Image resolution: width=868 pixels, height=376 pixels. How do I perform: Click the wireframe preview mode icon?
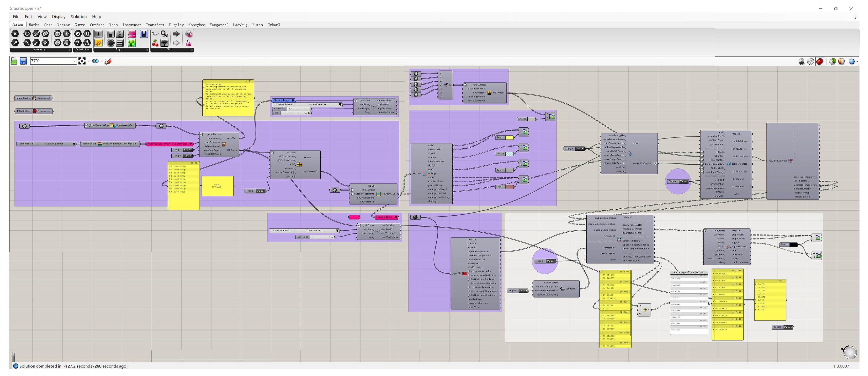pyautogui.click(x=811, y=61)
